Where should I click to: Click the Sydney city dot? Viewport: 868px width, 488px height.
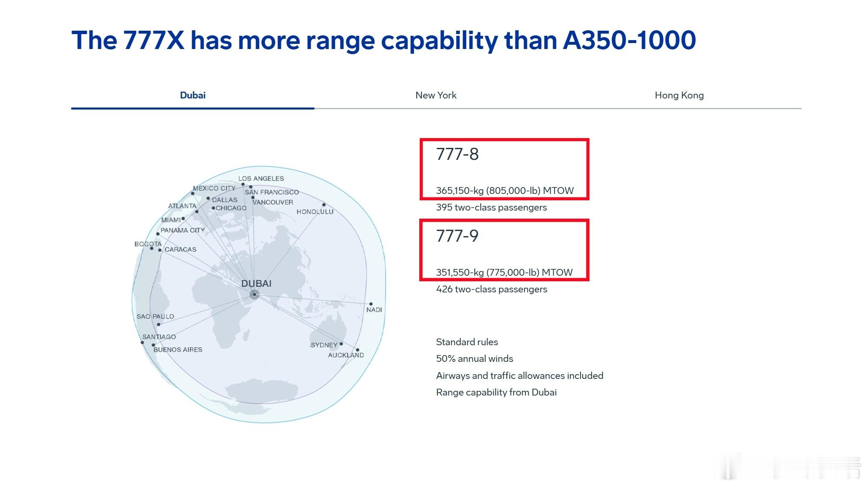(x=341, y=344)
